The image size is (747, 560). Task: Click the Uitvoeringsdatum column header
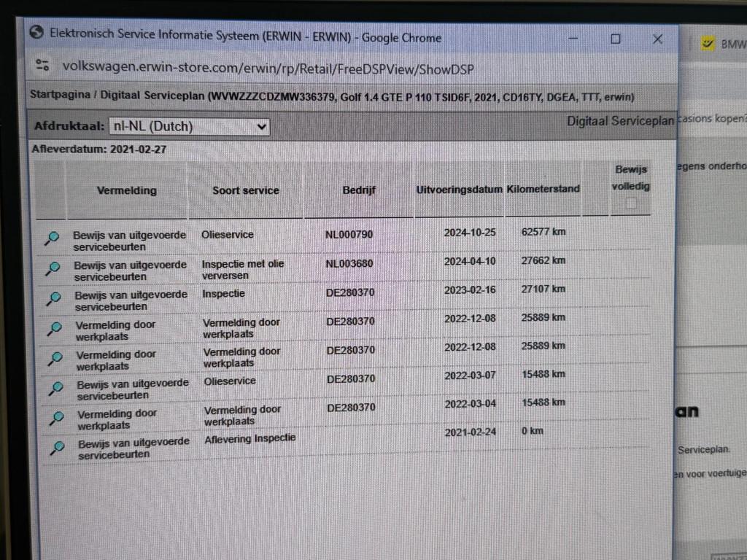[459, 190]
